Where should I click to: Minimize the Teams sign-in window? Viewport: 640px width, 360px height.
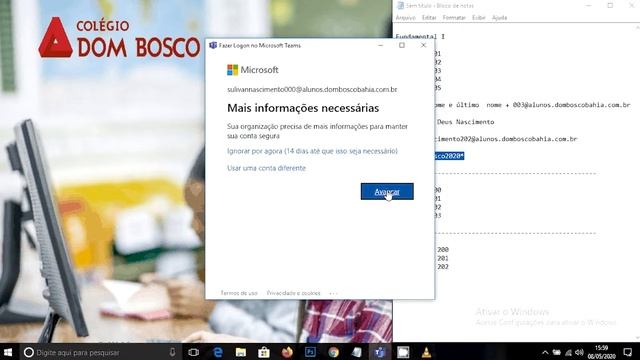pyautogui.click(x=380, y=45)
